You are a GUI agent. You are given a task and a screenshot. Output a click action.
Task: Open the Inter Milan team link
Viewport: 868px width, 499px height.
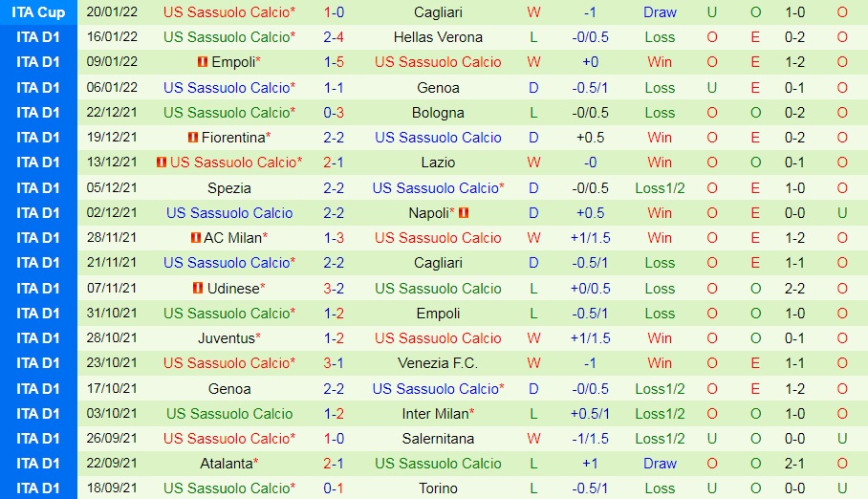tap(435, 413)
